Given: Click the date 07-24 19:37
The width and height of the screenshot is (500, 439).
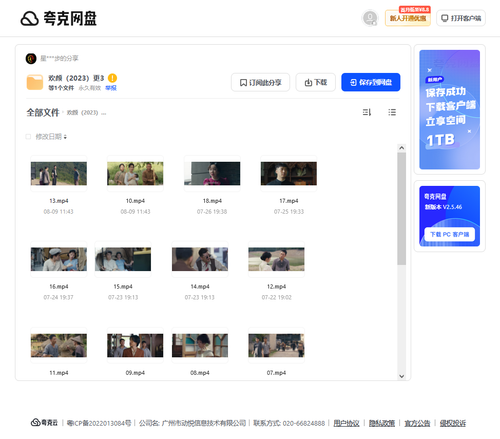Looking at the screenshot, I should (59, 297).
